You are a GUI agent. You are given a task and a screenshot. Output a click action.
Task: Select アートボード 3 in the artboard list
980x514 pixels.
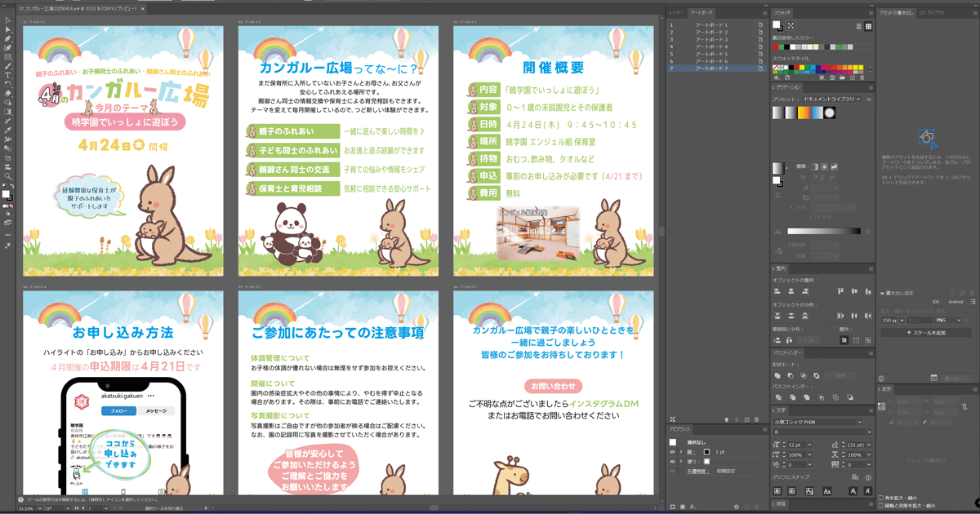710,40
